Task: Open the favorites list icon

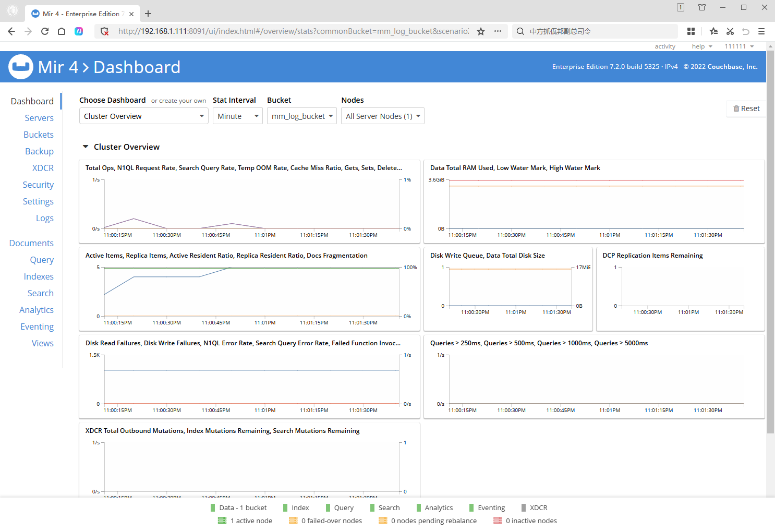Action: [713, 31]
